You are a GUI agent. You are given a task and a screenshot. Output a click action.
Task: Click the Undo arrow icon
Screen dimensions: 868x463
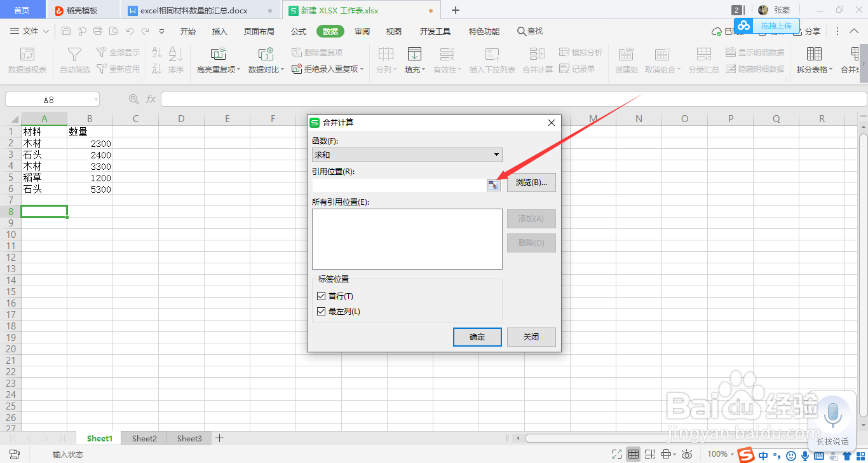(x=130, y=31)
